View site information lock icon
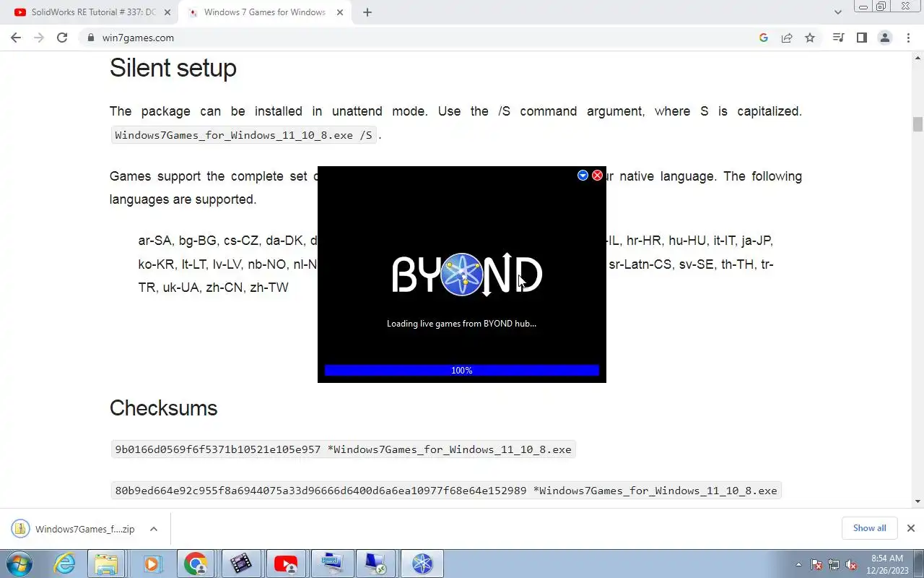The image size is (924, 578). pos(91,38)
